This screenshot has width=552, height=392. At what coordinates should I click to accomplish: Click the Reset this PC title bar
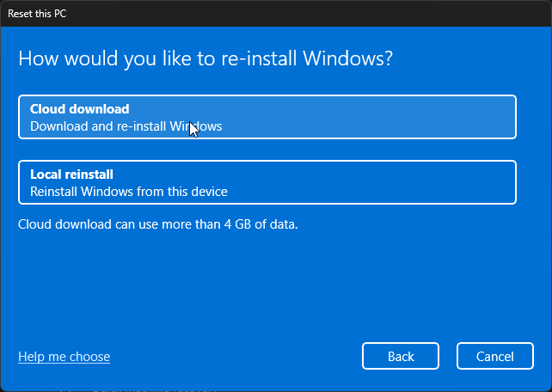point(275,14)
